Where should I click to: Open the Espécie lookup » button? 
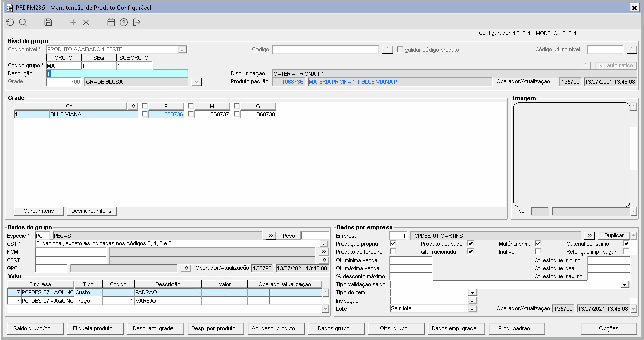tap(271, 236)
